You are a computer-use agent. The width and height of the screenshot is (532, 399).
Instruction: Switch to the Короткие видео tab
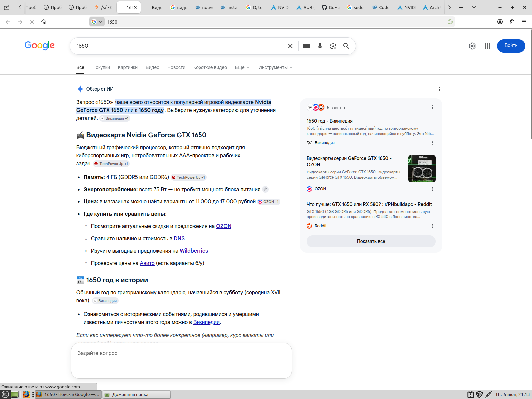[x=210, y=67]
